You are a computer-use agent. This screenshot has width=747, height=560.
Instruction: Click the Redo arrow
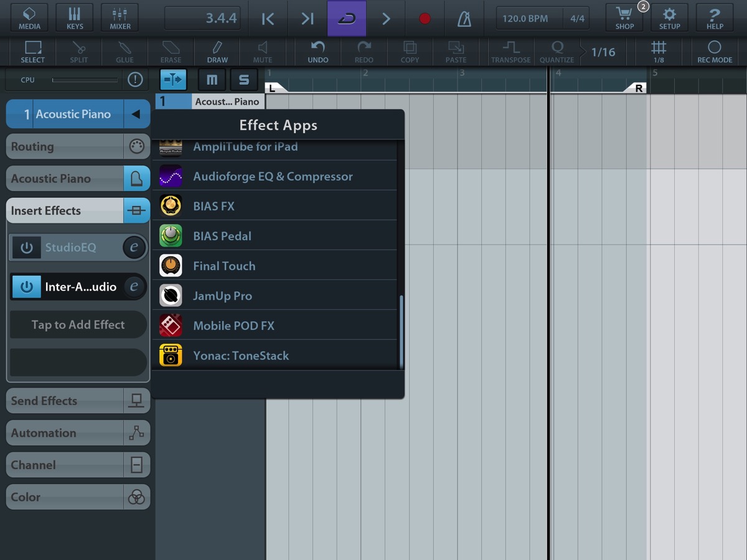[x=364, y=52]
